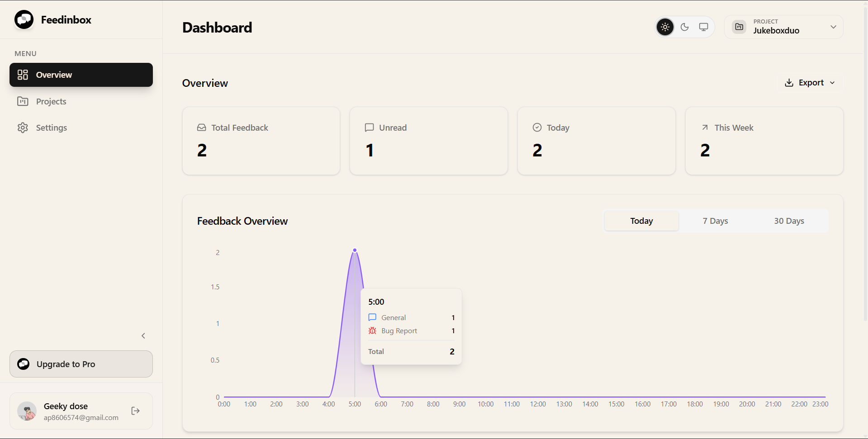868x439 pixels.
Task: Click the Projects folder icon
Action: click(22, 101)
